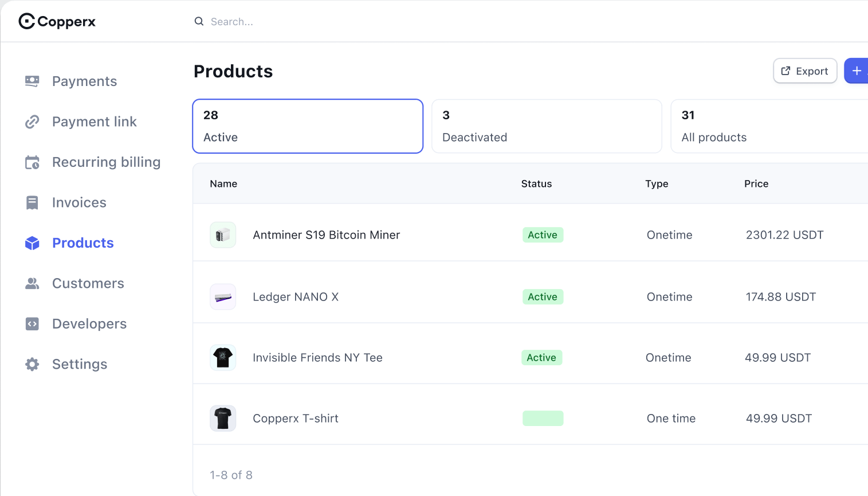Click the Payment link chain icon

point(32,122)
